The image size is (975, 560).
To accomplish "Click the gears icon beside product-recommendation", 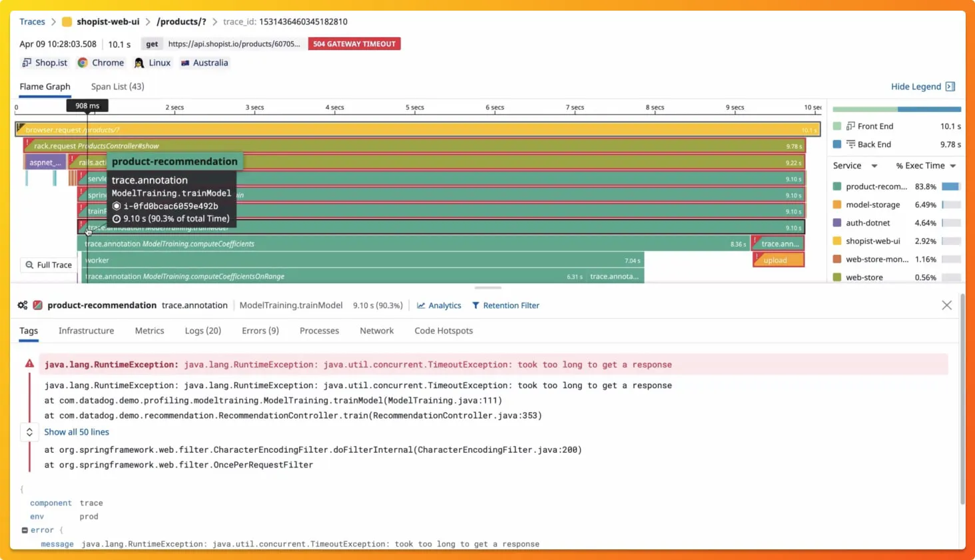I will pyautogui.click(x=23, y=306).
